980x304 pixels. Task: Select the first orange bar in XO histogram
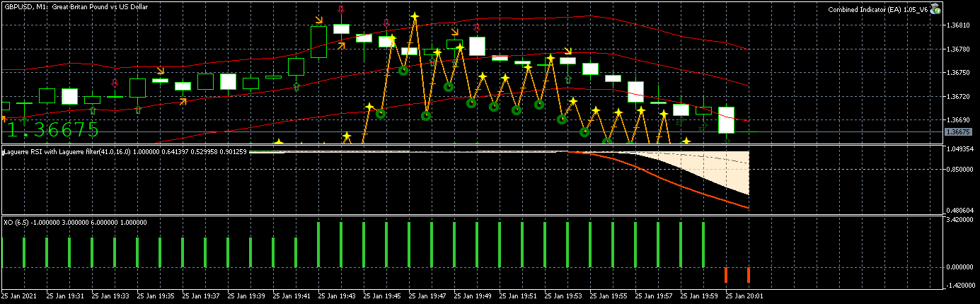pyautogui.click(x=726, y=275)
